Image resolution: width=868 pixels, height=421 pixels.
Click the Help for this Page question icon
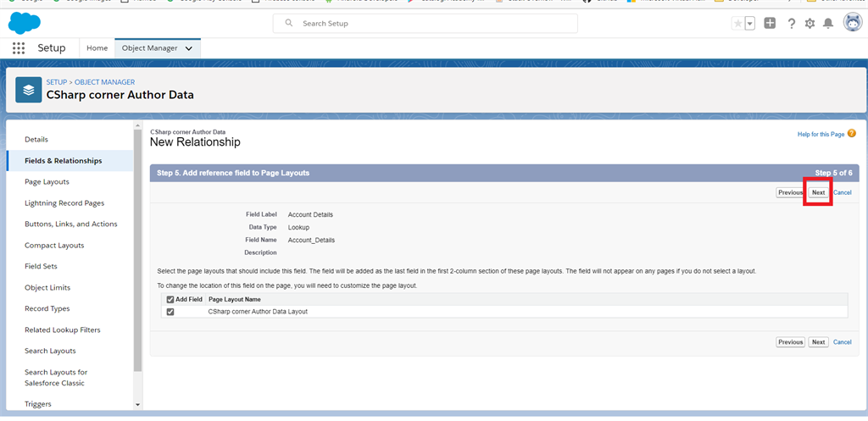click(851, 133)
